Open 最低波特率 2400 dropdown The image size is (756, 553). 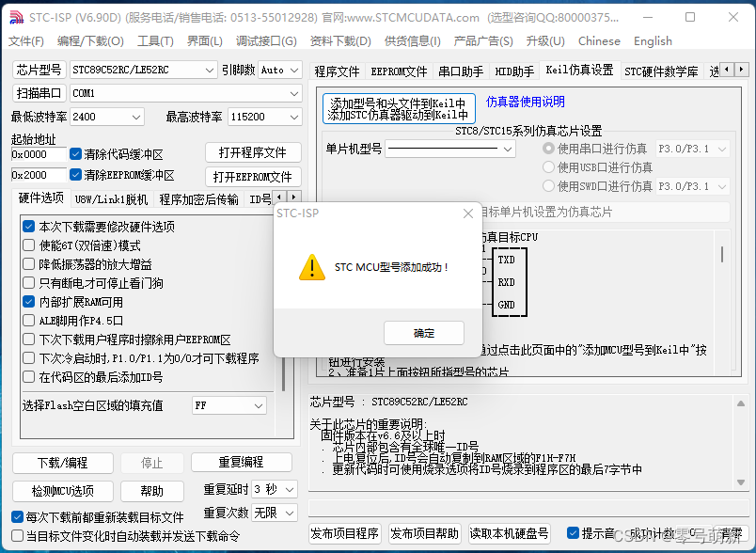[x=107, y=117]
